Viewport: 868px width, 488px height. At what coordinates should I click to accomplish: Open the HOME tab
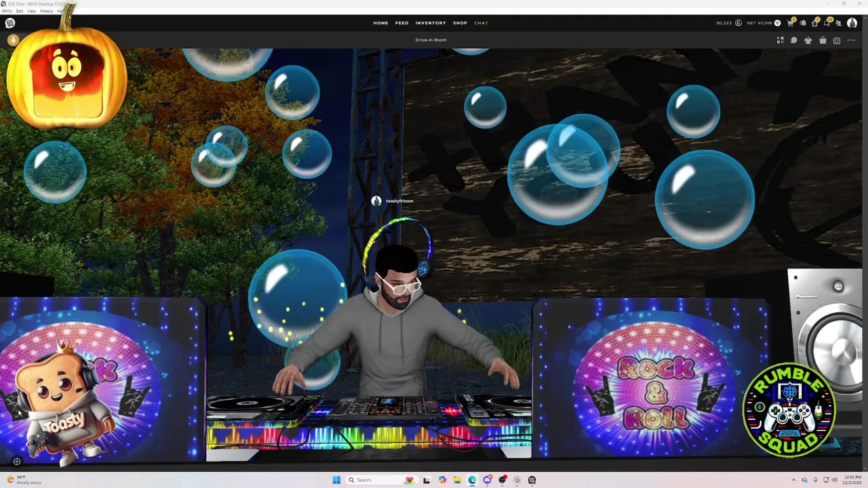pyautogui.click(x=380, y=23)
